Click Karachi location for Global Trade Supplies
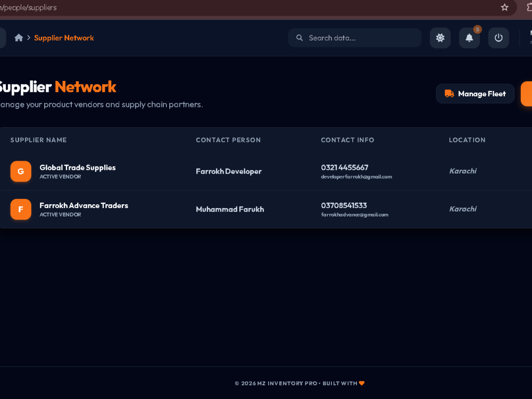Viewport: 532px width, 399px height. pyautogui.click(x=463, y=171)
